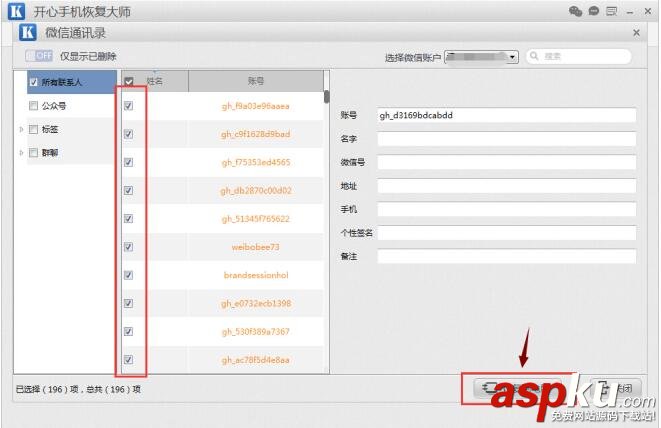Click the 个性签名 input field
Image resolution: width=661 pixels, height=428 pixels.
(507, 233)
